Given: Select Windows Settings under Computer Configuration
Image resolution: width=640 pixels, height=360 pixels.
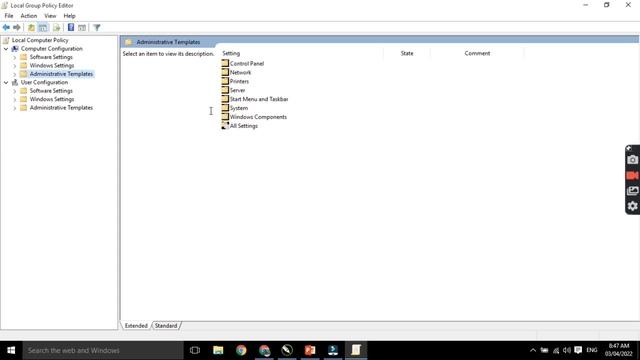Looking at the screenshot, I should click(x=52, y=65).
